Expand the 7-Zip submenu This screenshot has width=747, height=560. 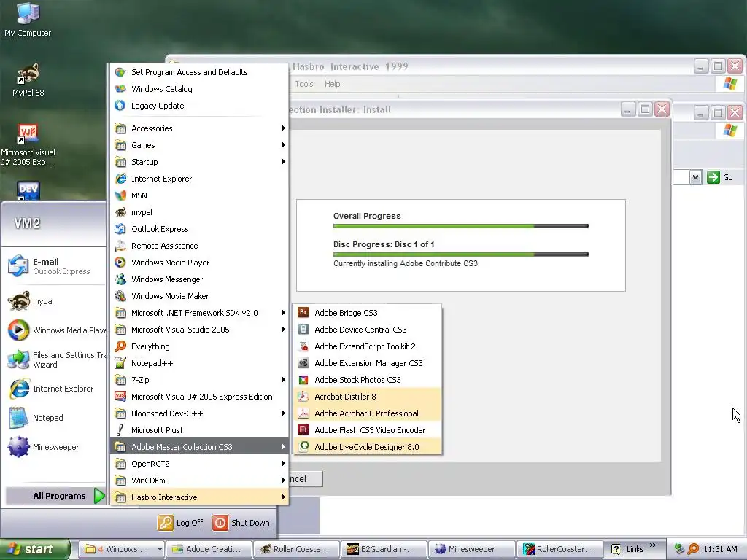click(200, 379)
